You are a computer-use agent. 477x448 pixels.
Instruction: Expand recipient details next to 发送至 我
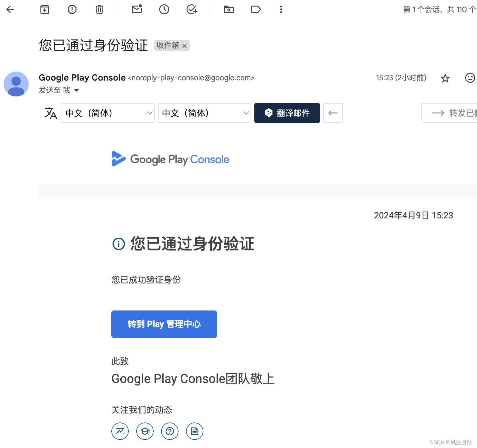76,91
